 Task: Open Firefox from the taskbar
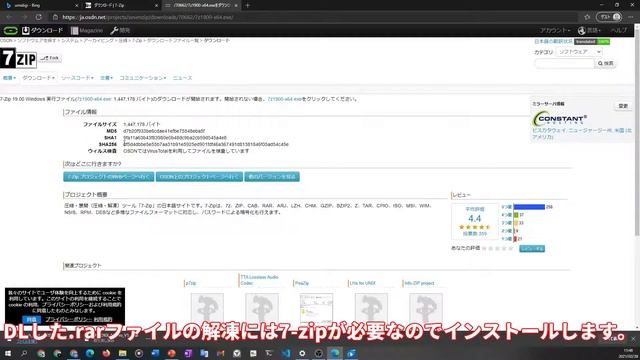[x=106, y=353]
